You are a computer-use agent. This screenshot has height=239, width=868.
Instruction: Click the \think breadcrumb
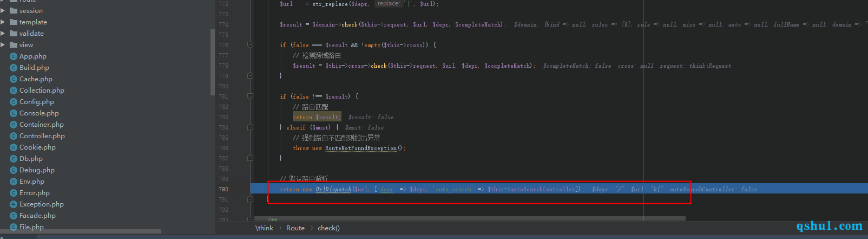click(265, 228)
